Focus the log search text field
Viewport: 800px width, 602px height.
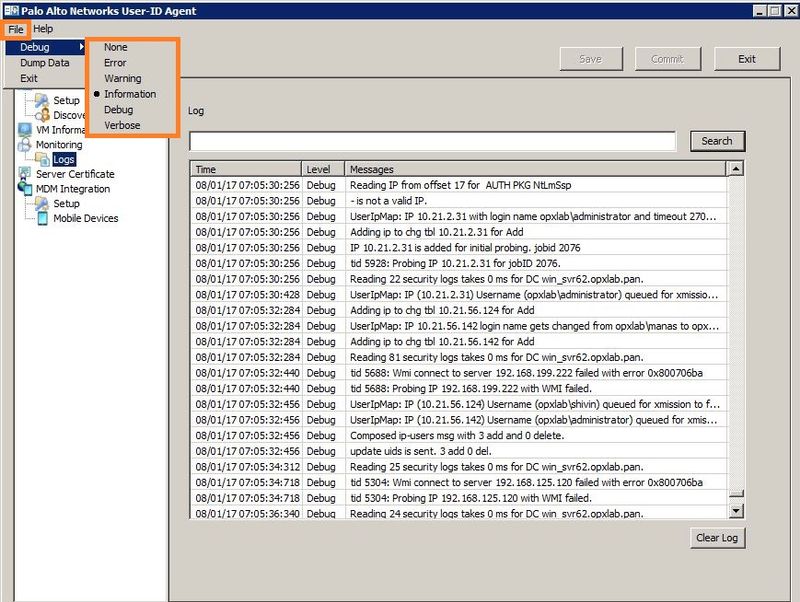[x=432, y=141]
